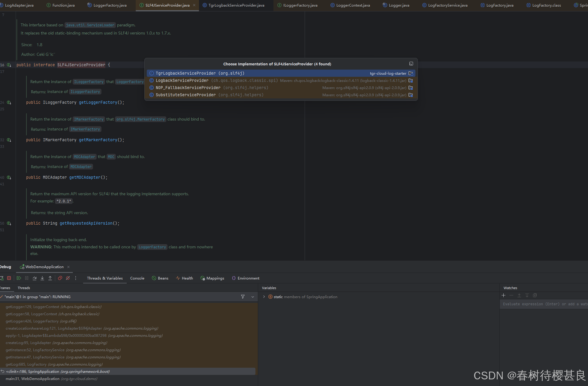Select the Threads sub-tab
The width and height of the screenshot is (588, 386).
(x=24, y=288)
